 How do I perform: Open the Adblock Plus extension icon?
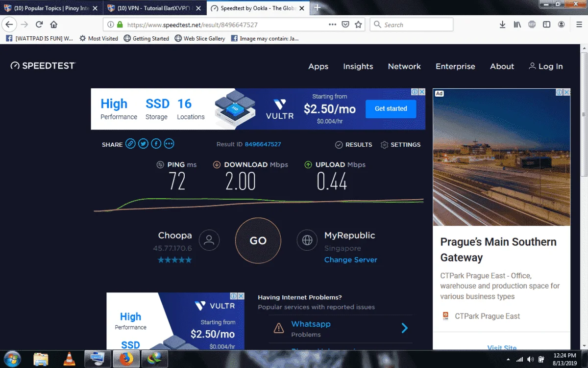tap(532, 25)
